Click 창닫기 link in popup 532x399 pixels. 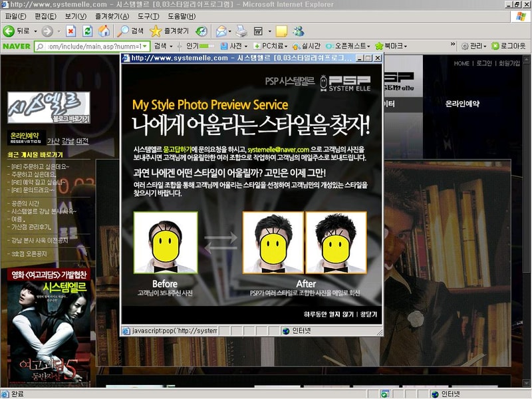pyautogui.click(x=368, y=315)
